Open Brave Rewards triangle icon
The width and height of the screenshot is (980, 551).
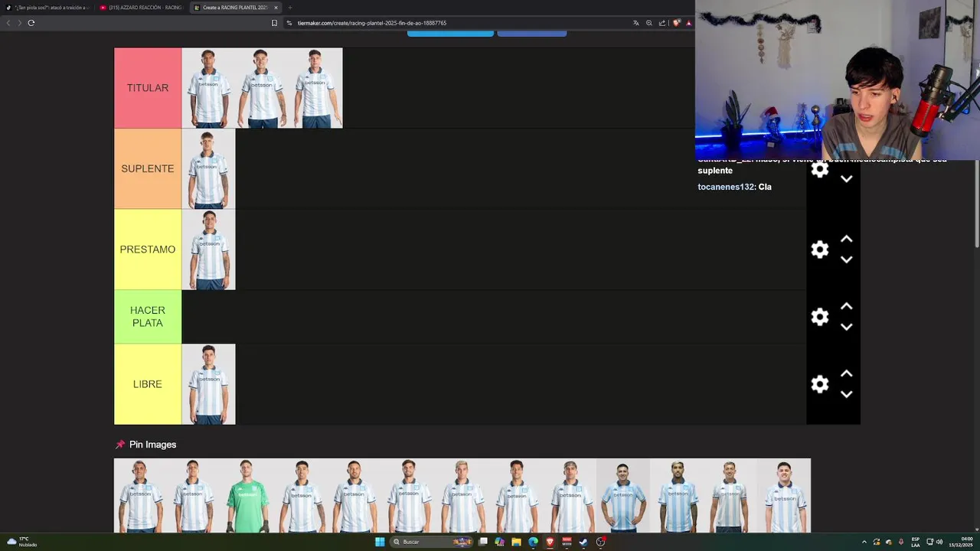point(688,23)
